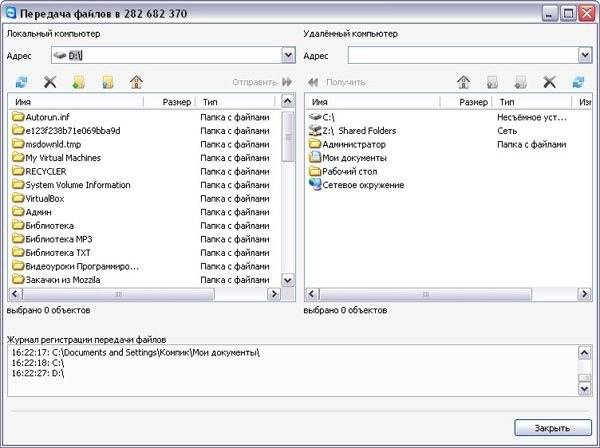Minimize the file transfer window
600x448 pixels.
click(550, 14)
